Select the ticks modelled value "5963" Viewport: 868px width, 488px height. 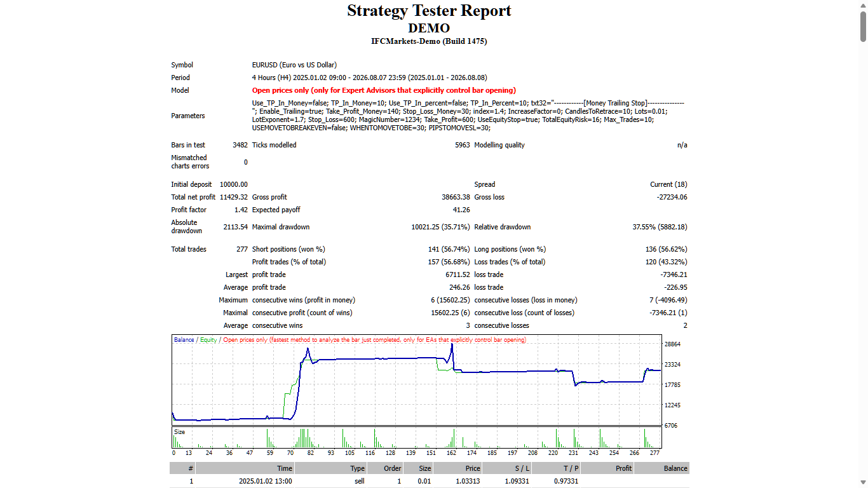point(463,145)
